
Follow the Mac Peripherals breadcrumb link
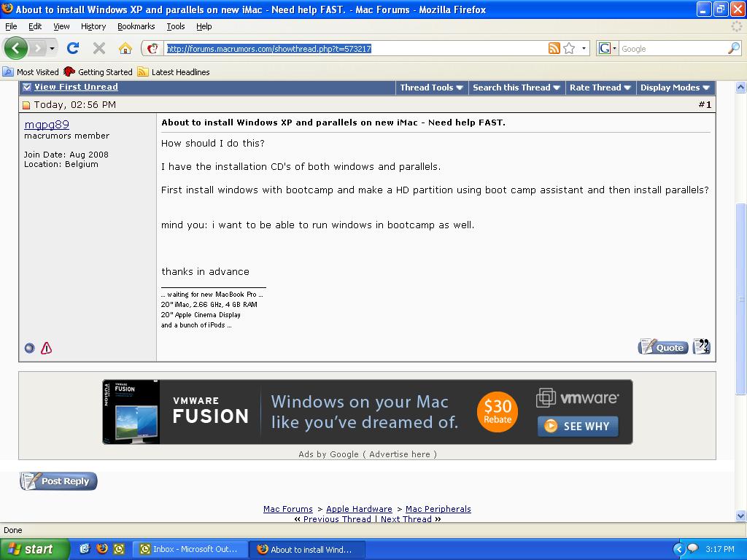[x=438, y=509]
